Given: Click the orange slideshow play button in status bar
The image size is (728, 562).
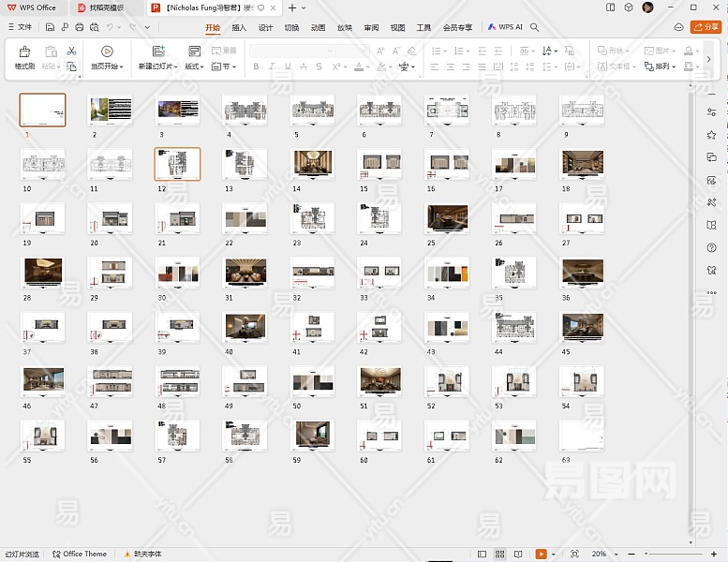Looking at the screenshot, I should [x=541, y=554].
